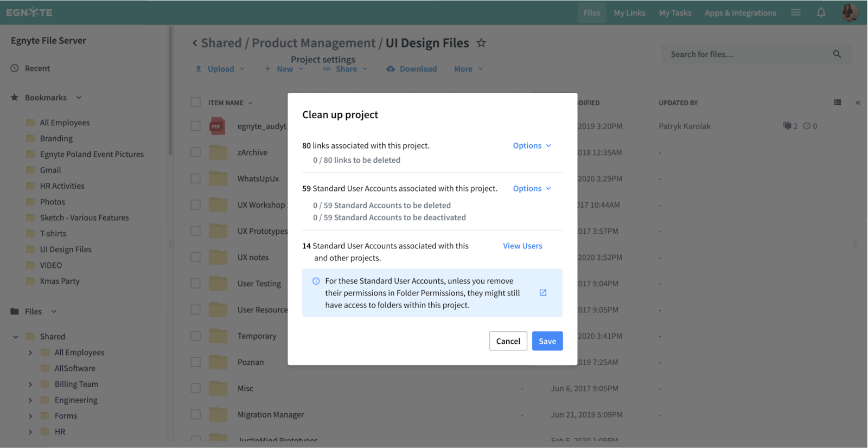Screen dimensions: 868x448
Task: Click the notification bell icon
Action: 821,12
